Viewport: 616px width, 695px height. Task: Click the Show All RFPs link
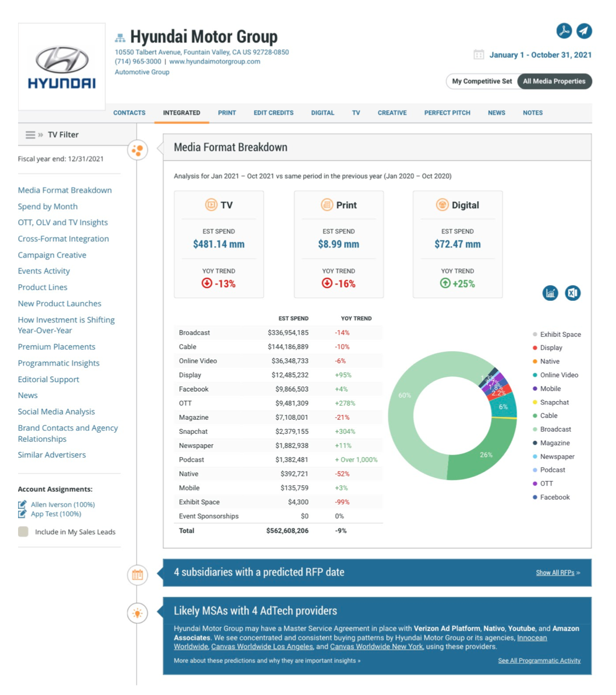click(x=557, y=573)
